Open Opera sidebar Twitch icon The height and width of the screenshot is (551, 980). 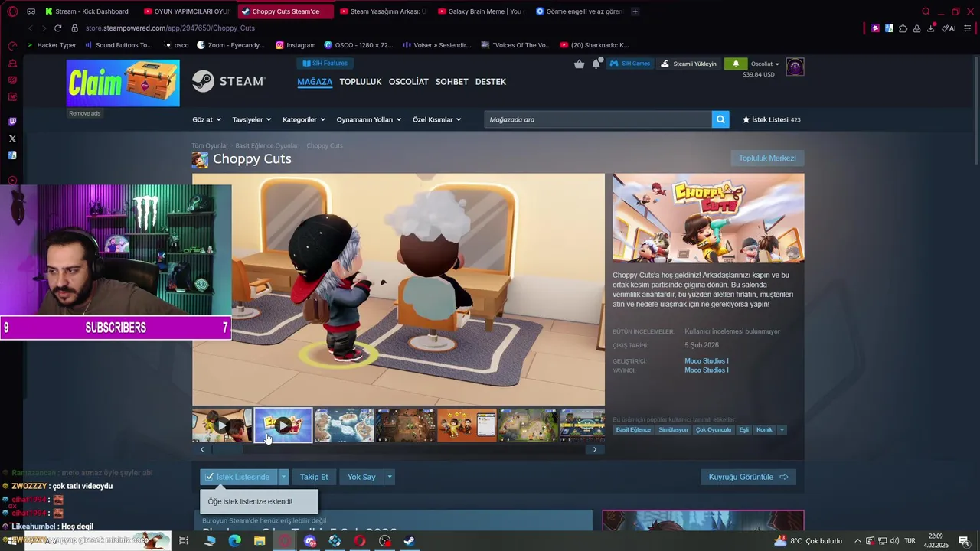click(12, 121)
